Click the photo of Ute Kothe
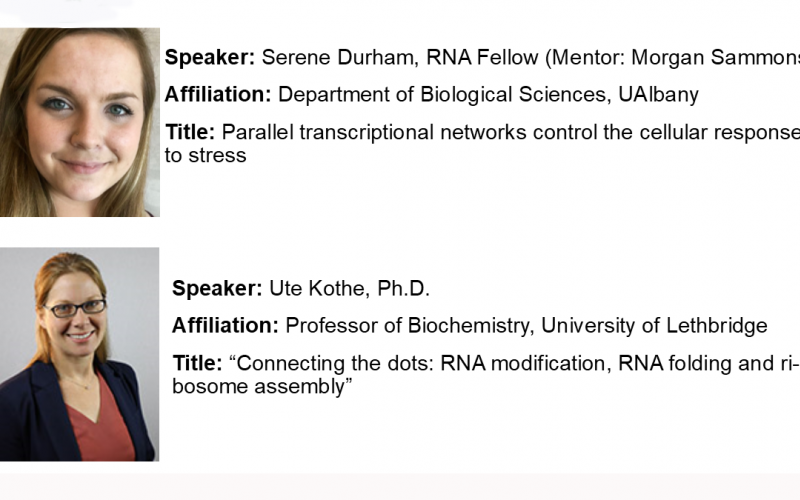The image size is (800, 500). (79, 354)
